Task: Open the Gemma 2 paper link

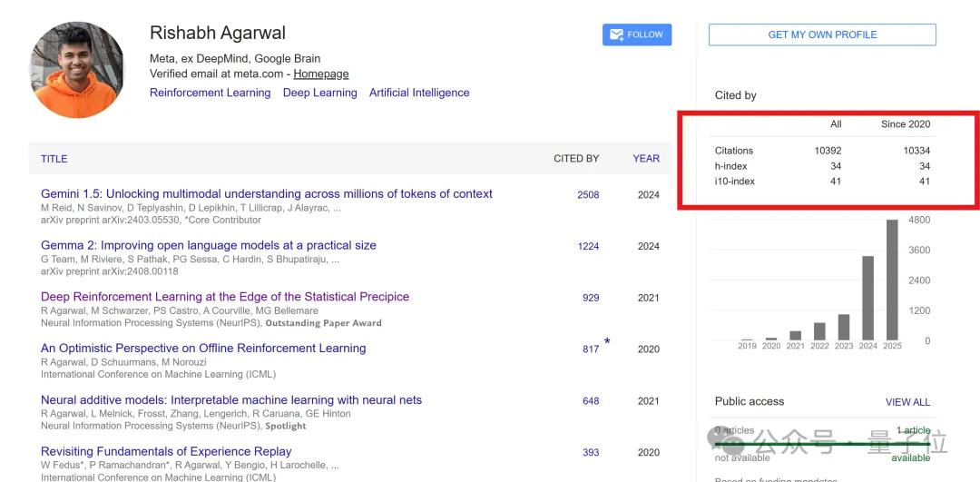Action: pyautogui.click(x=209, y=245)
